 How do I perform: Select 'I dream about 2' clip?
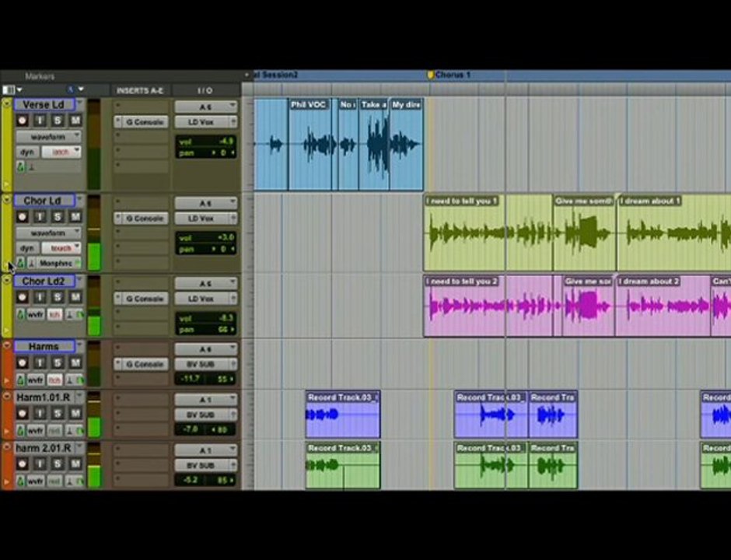click(x=663, y=306)
